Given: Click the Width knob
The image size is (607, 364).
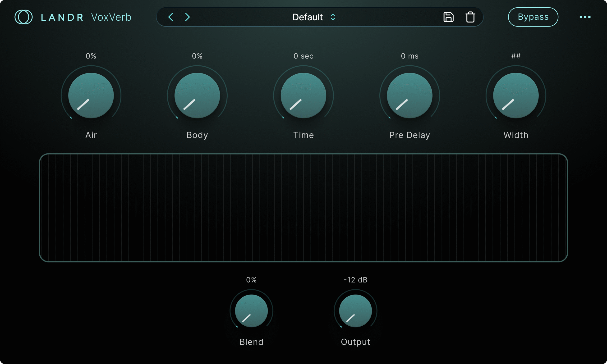Looking at the screenshot, I should (x=516, y=96).
